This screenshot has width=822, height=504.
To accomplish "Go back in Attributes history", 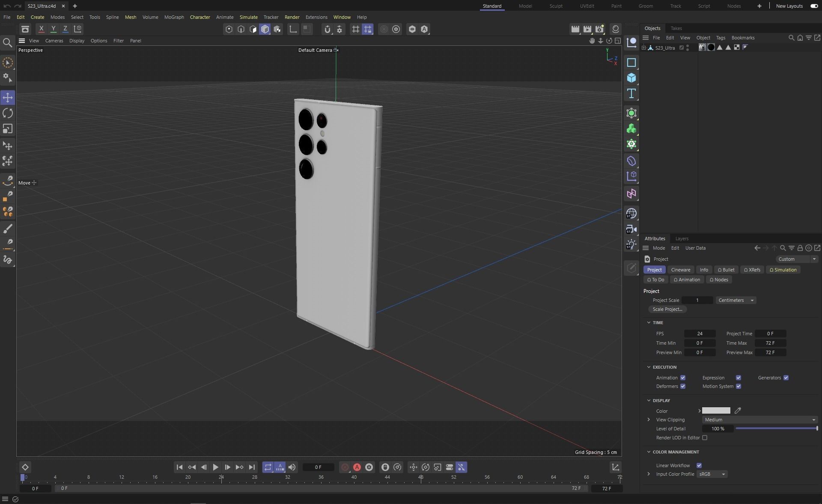I will 757,248.
